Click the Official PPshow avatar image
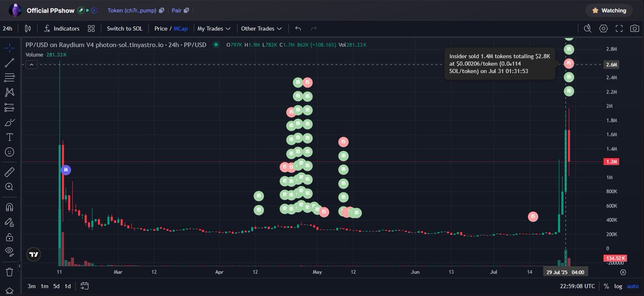 tap(15, 10)
